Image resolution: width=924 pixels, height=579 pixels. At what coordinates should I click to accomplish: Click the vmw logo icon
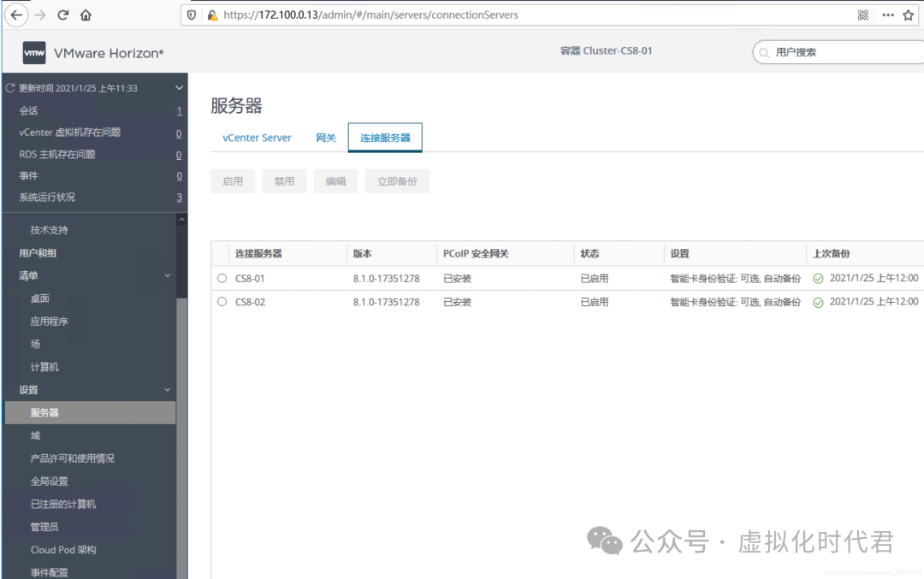[x=34, y=53]
